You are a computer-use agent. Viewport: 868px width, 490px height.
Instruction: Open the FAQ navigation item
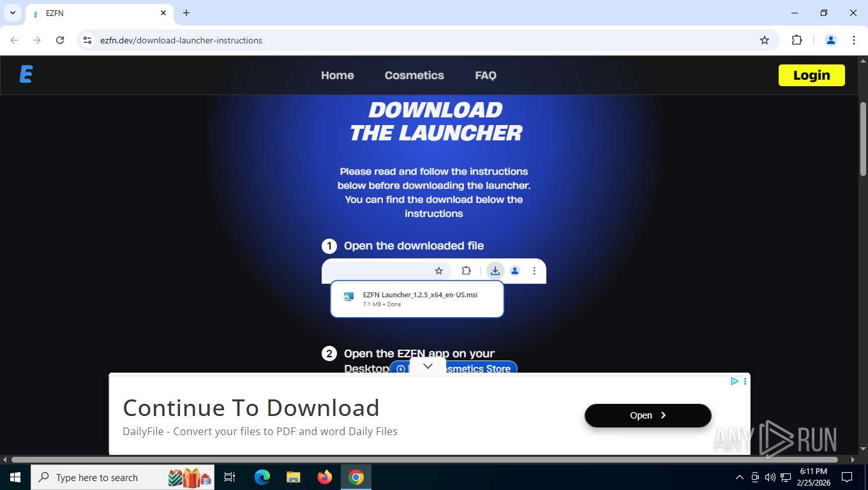click(486, 75)
